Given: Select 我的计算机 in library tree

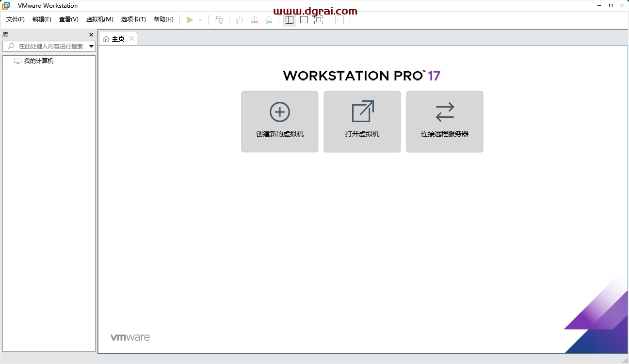Looking at the screenshot, I should (39, 61).
